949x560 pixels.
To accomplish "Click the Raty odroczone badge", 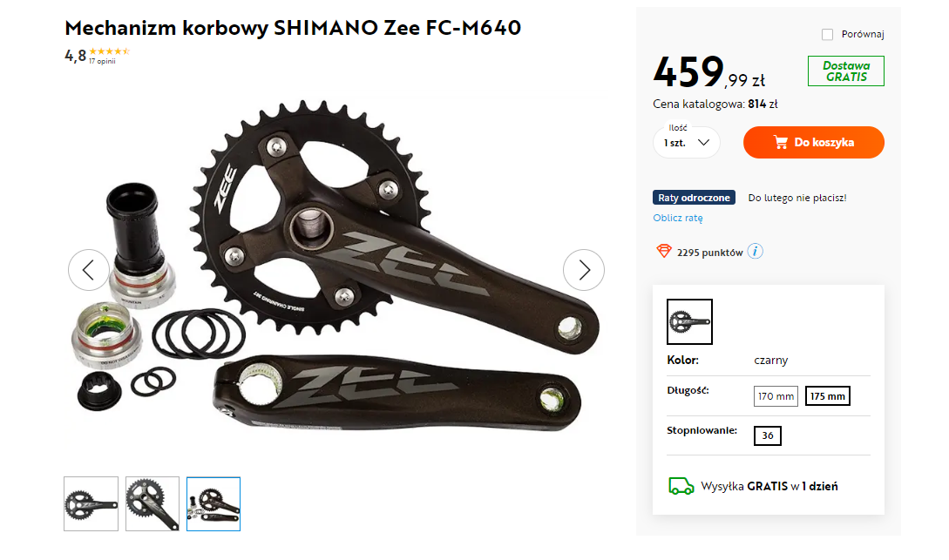I will (694, 198).
